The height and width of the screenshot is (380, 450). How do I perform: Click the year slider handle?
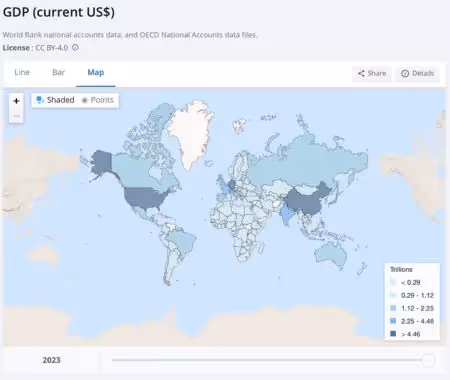[428, 360]
